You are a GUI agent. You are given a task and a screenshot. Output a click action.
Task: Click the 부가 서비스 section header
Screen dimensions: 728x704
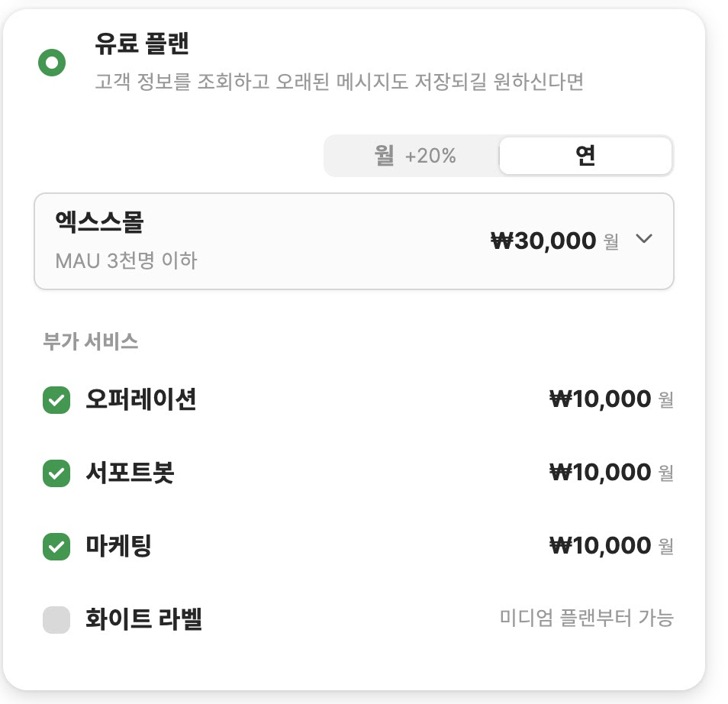click(x=91, y=341)
